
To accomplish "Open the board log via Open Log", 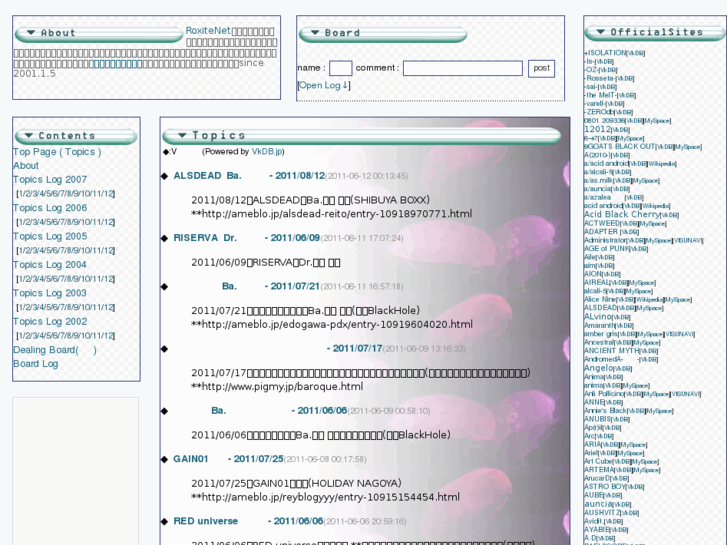I will 324,85.
